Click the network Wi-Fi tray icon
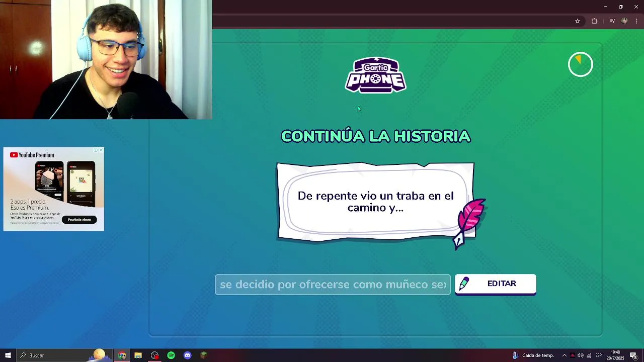The width and height of the screenshot is (644, 362). [589, 355]
